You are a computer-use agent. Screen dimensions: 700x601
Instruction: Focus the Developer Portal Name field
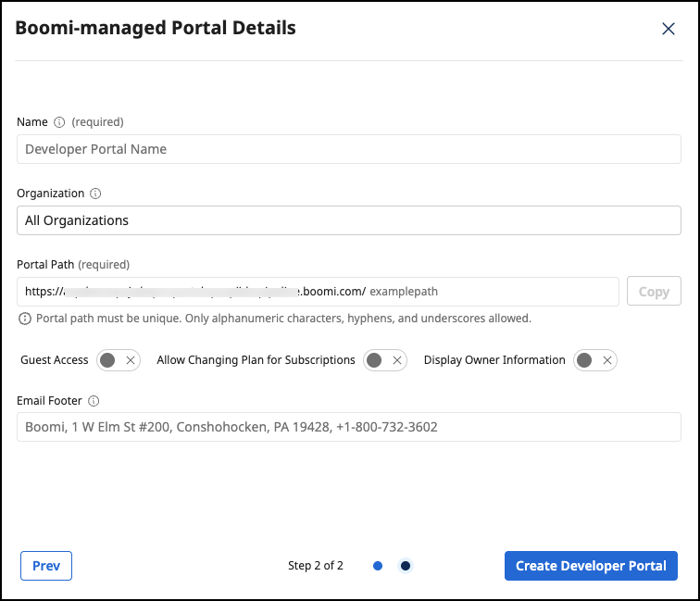click(349, 149)
